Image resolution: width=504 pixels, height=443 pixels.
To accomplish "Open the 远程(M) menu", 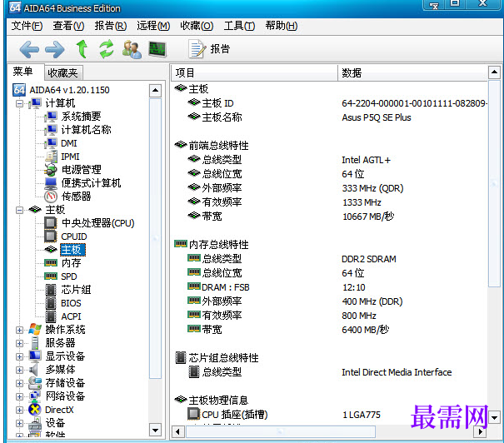I will tap(153, 26).
